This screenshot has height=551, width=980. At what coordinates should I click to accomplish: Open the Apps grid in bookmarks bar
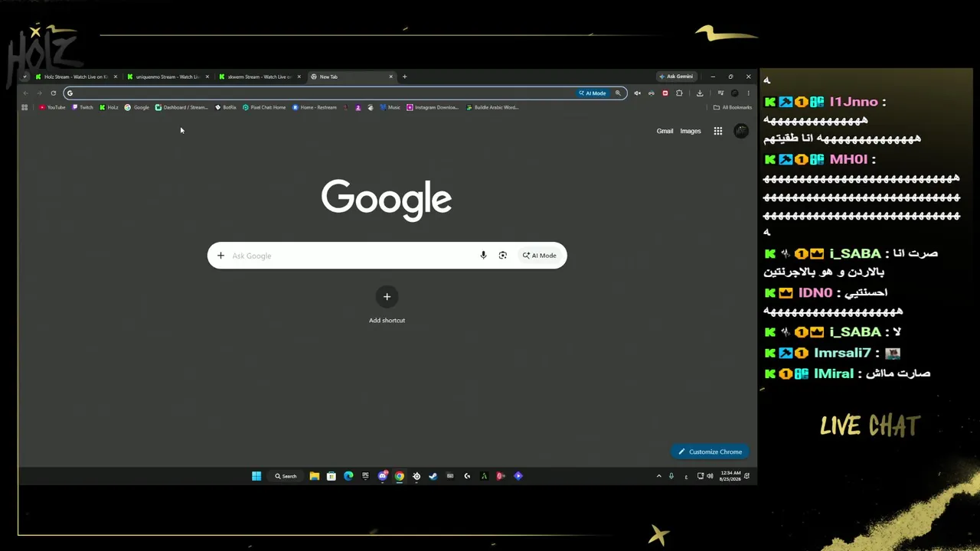tap(24, 107)
